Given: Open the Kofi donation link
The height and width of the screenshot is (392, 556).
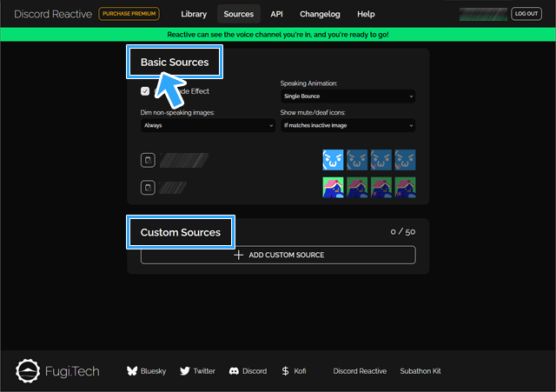Looking at the screenshot, I should [294, 371].
